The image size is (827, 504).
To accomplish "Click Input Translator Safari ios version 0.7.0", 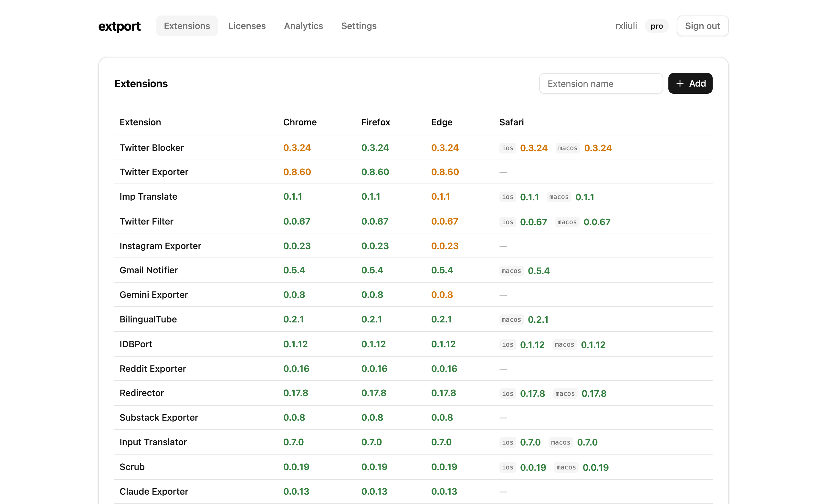I will (x=530, y=442).
